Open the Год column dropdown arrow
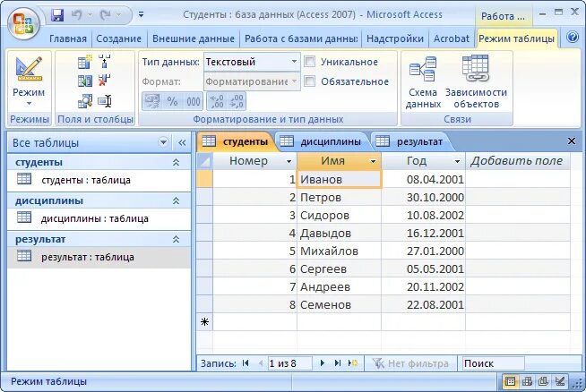The width and height of the screenshot is (586, 392). pyautogui.click(x=457, y=162)
